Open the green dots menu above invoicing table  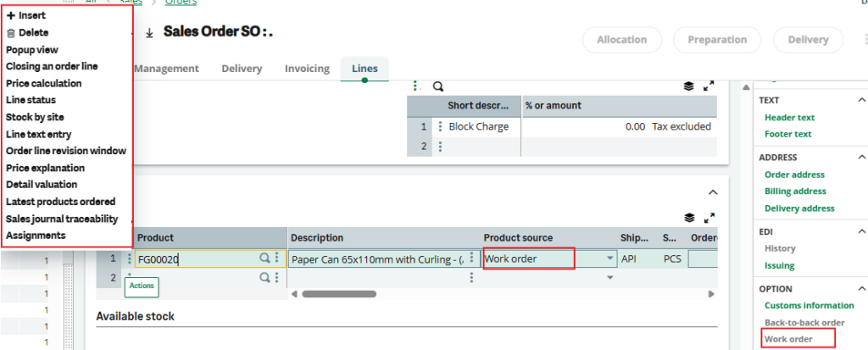[416, 86]
